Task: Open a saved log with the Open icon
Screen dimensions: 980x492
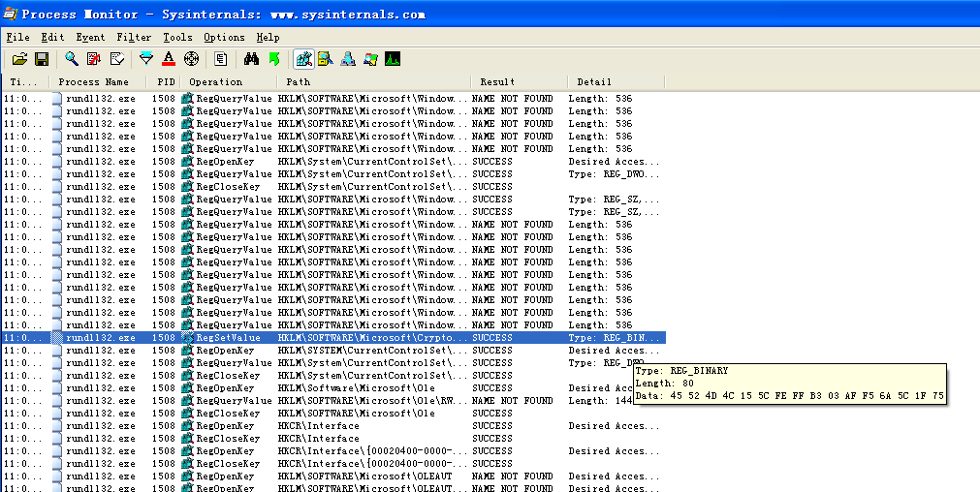Action: [20, 59]
